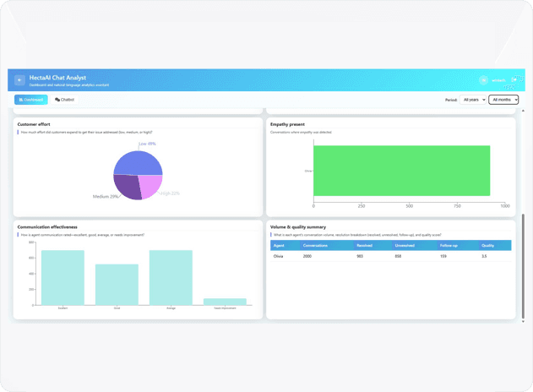Go back with the header arrow button

(19, 80)
